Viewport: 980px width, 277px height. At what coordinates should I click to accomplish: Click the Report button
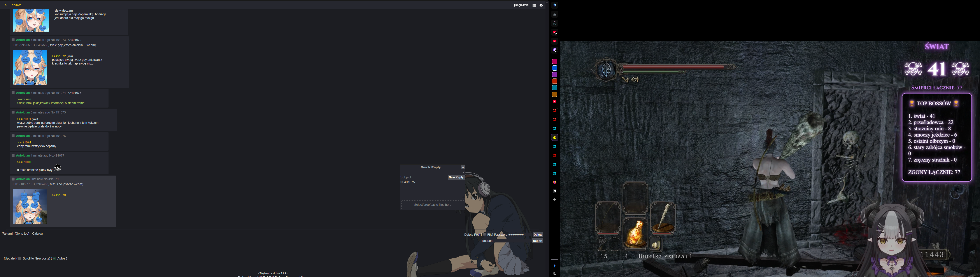coord(538,241)
